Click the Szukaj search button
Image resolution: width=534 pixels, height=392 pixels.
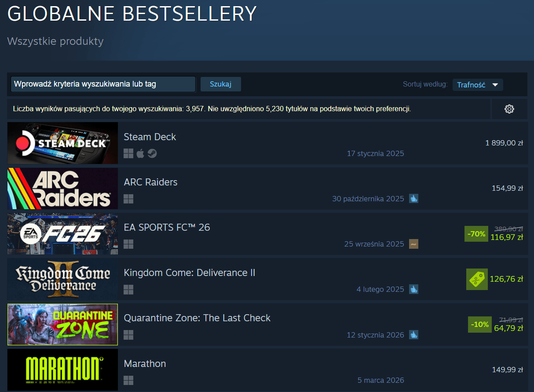click(220, 84)
